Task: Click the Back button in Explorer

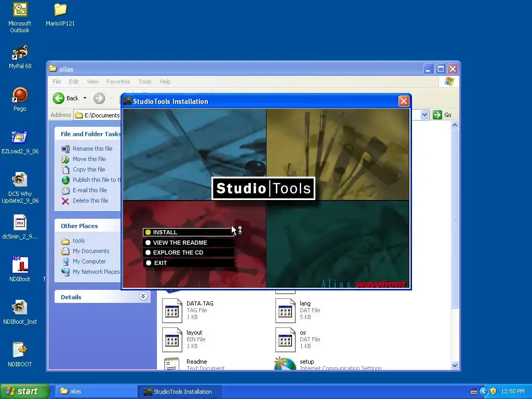Action: click(66, 98)
